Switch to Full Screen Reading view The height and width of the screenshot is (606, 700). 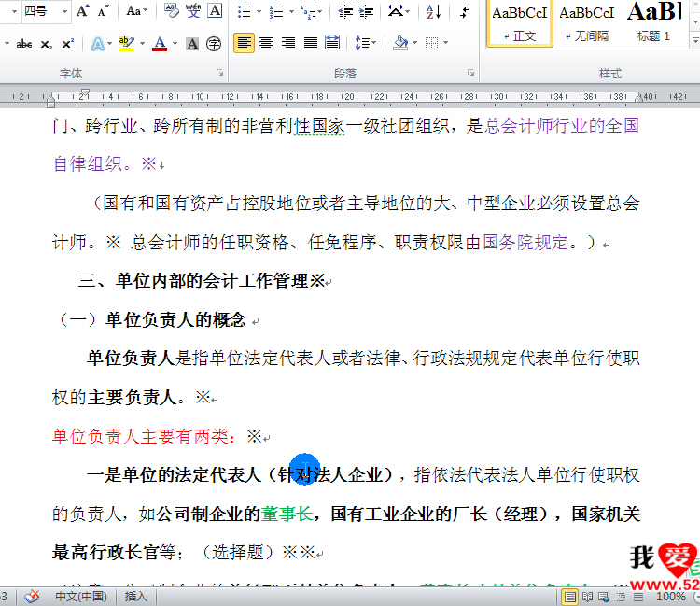point(587,597)
